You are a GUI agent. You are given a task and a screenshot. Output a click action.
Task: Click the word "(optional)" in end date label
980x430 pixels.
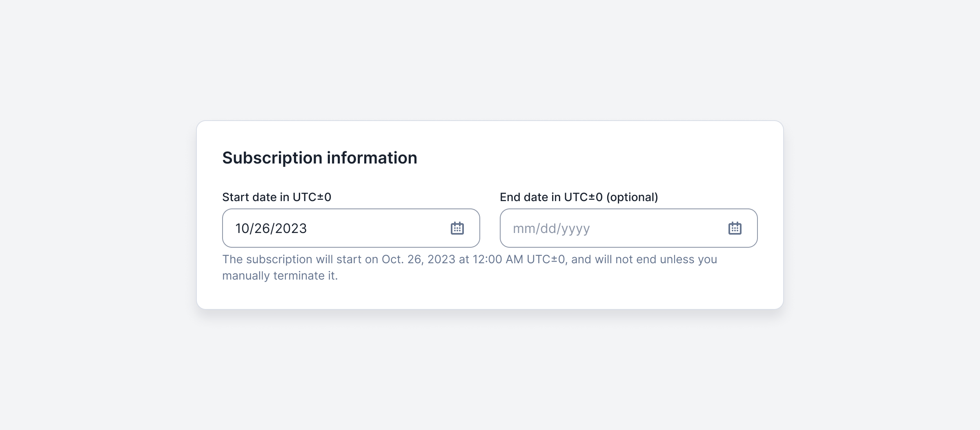coord(632,197)
